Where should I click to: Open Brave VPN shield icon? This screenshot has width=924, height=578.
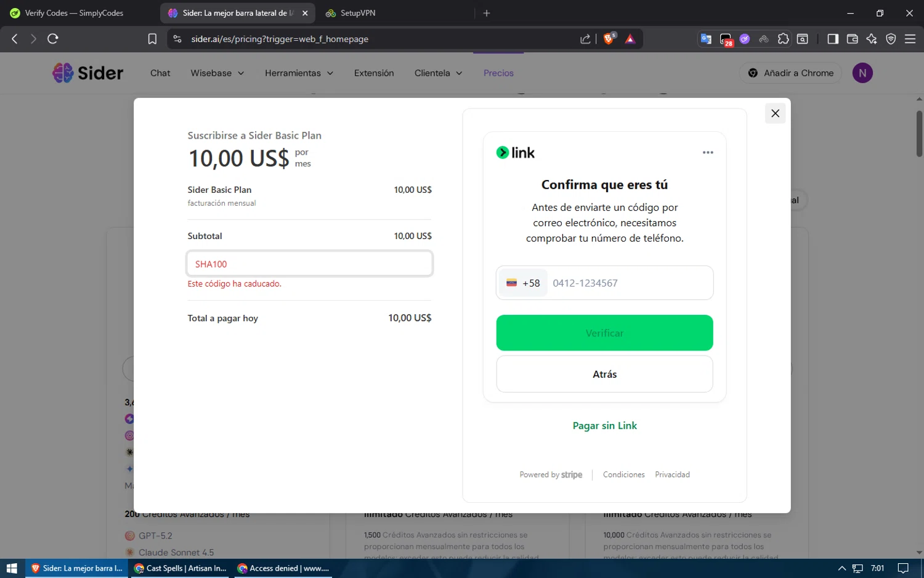pyautogui.click(x=891, y=39)
